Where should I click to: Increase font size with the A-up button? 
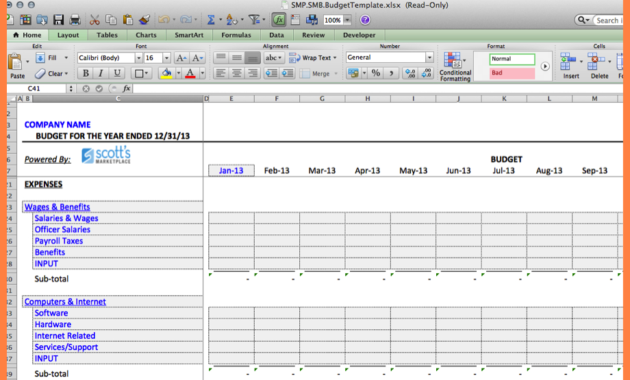coord(181,58)
